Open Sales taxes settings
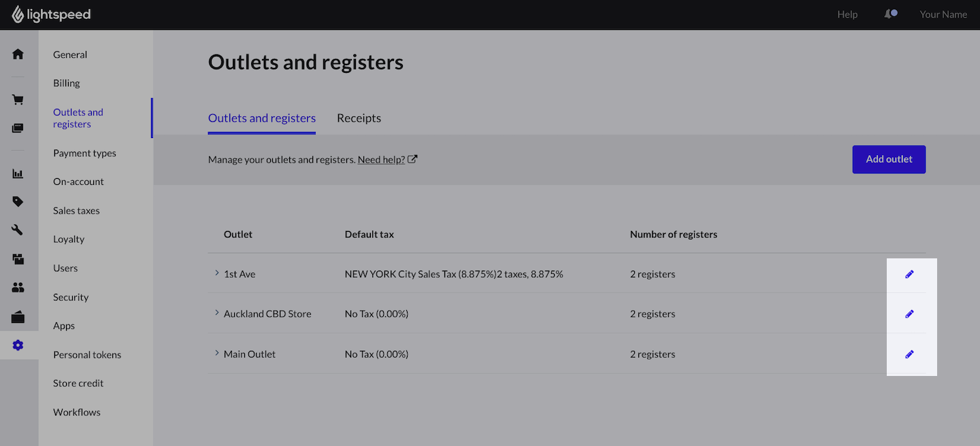 [x=76, y=211]
